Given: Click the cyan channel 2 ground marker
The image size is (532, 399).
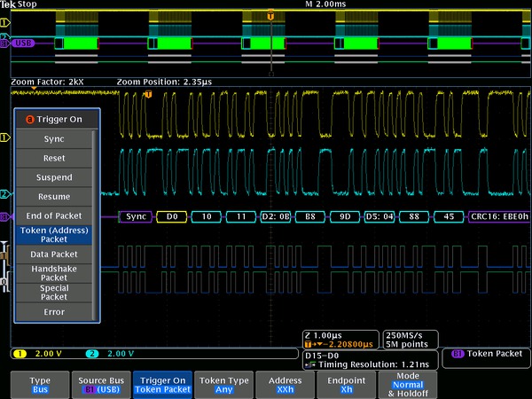Looking at the screenshot, I should pos(4,194).
